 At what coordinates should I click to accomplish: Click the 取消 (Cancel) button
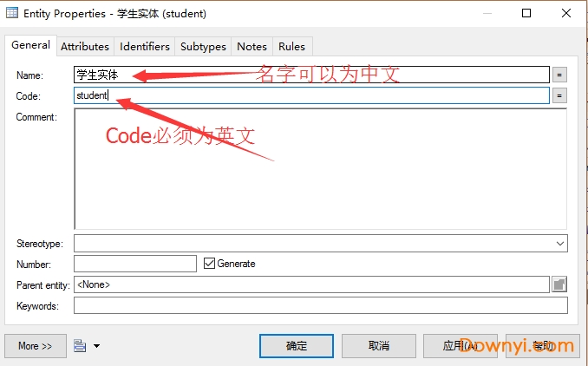378,346
